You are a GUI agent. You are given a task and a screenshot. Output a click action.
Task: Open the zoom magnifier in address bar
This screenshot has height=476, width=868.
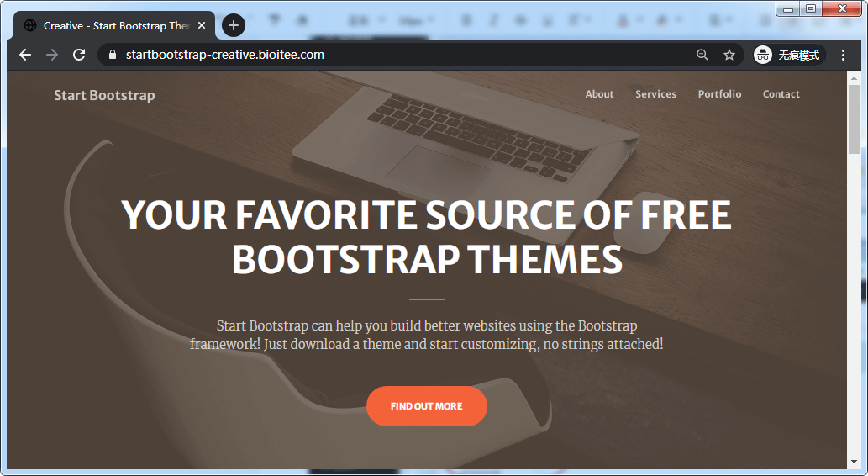click(702, 55)
